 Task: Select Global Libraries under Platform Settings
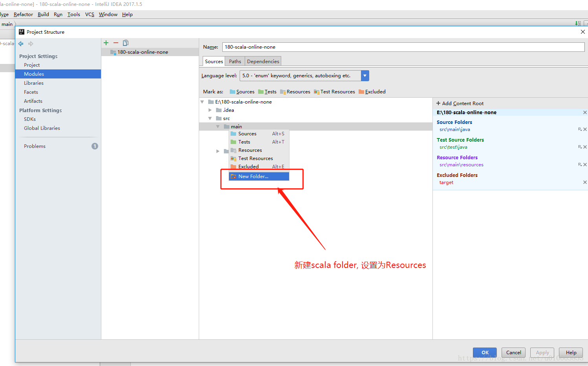[x=58, y=128]
